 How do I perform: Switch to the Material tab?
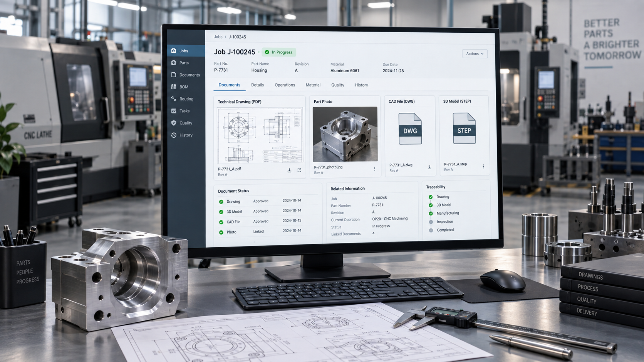[x=313, y=85]
